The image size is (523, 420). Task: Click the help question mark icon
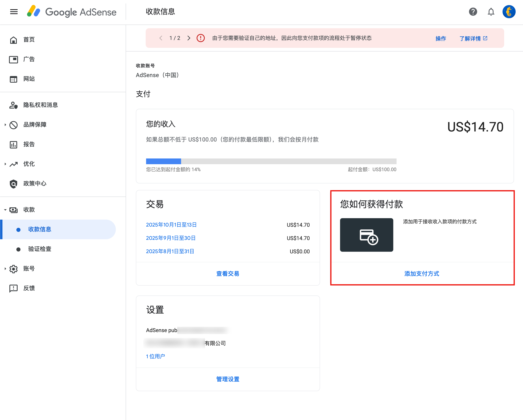[473, 12]
